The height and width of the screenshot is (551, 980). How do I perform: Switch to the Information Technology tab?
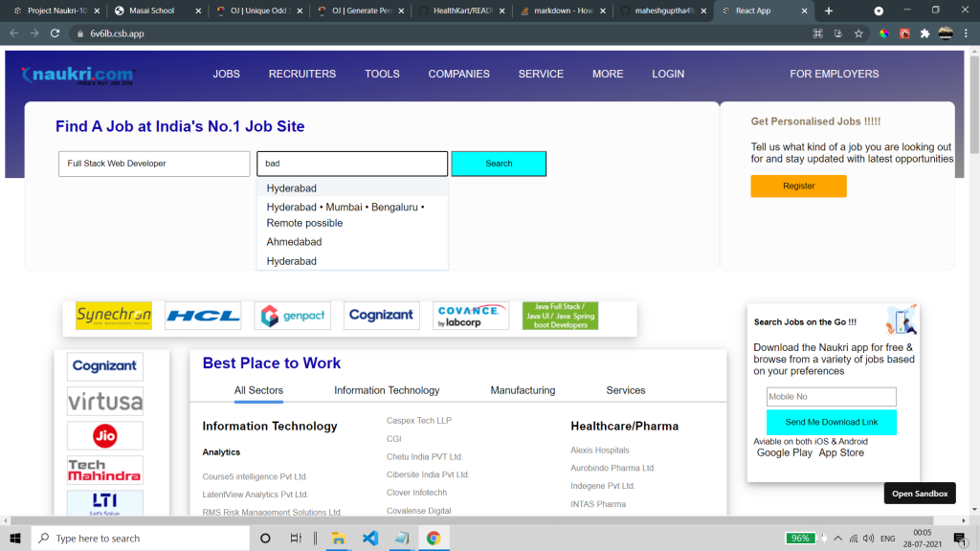[387, 390]
